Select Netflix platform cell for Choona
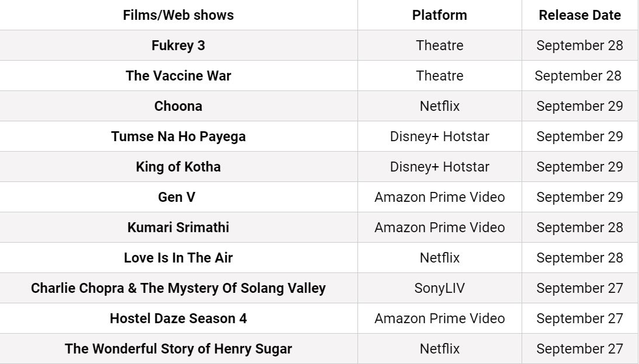This screenshot has width=639, height=364. click(x=439, y=106)
